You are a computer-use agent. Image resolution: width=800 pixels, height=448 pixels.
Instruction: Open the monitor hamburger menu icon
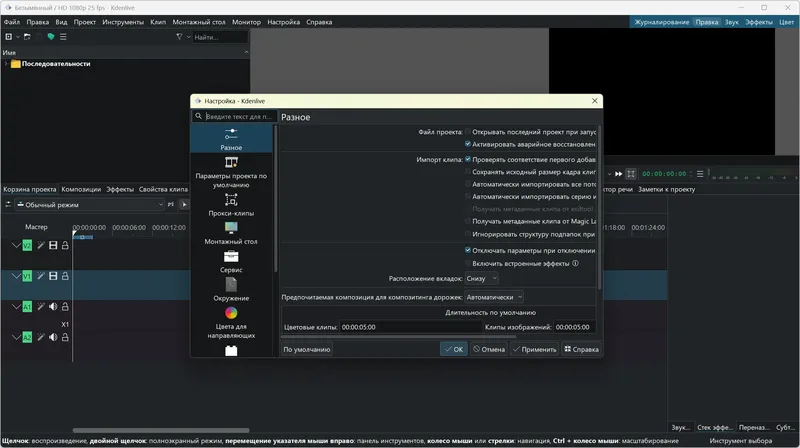tap(700, 174)
